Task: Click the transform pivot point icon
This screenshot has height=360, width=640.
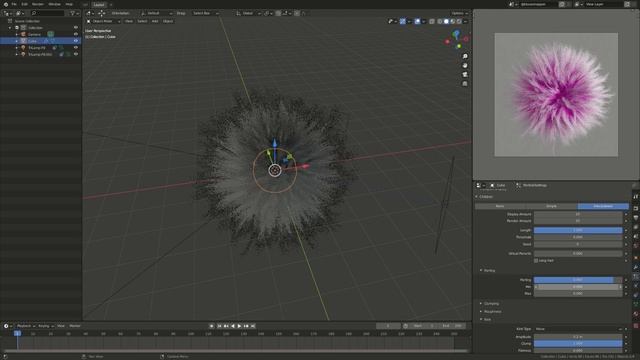Action: 267,13
